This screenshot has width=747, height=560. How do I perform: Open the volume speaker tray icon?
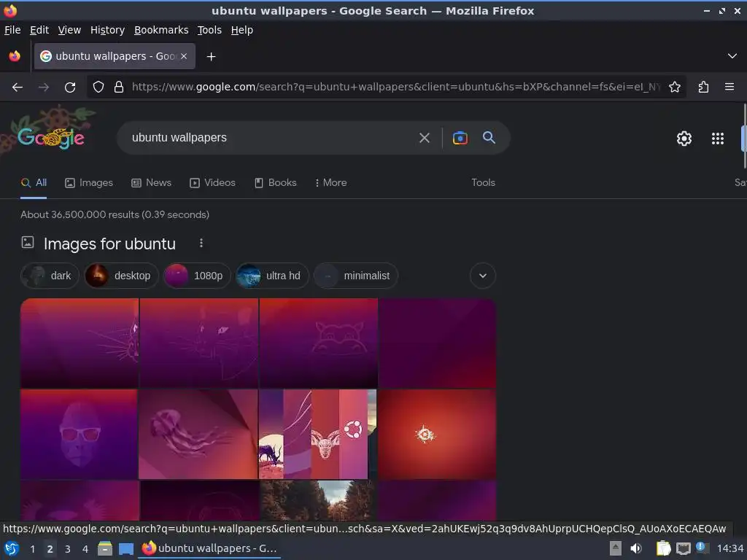(636, 548)
